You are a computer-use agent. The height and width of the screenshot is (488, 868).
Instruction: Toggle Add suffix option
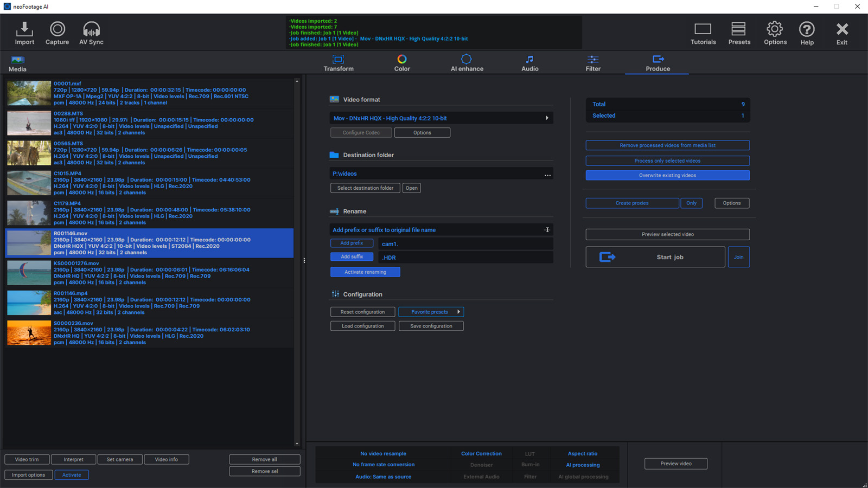[352, 256]
